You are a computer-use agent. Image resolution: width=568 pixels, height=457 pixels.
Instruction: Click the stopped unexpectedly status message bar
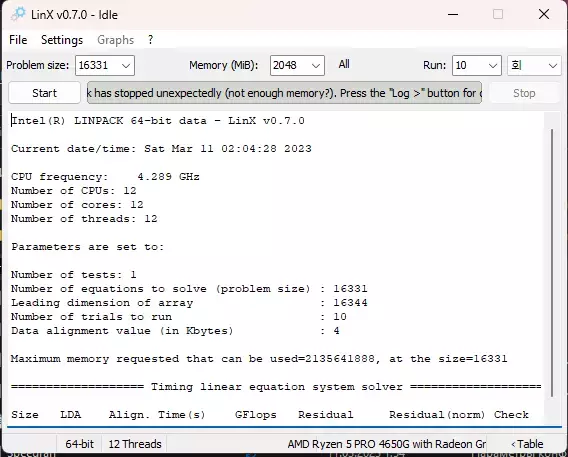click(284, 93)
